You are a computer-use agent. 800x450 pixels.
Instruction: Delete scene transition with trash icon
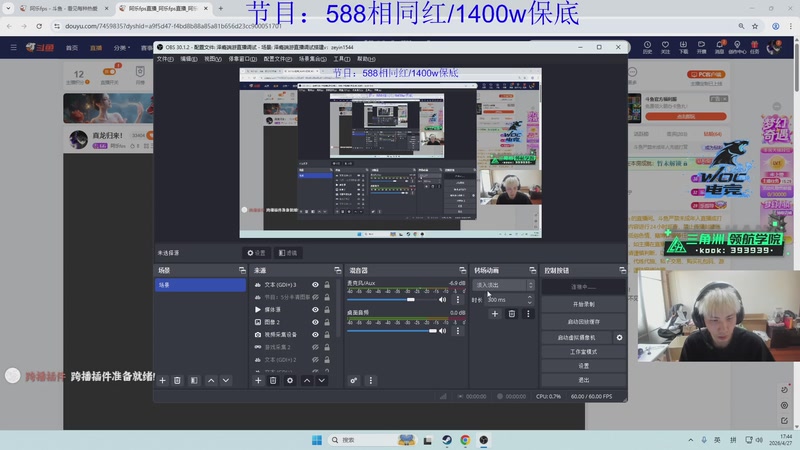(x=512, y=314)
